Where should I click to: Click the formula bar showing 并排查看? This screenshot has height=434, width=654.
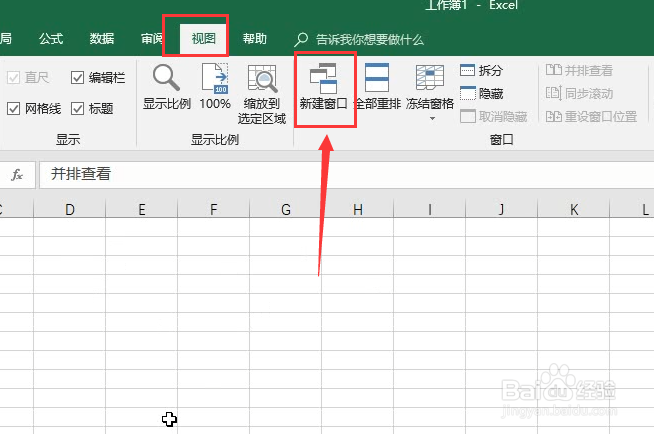click(x=346, y=174)
